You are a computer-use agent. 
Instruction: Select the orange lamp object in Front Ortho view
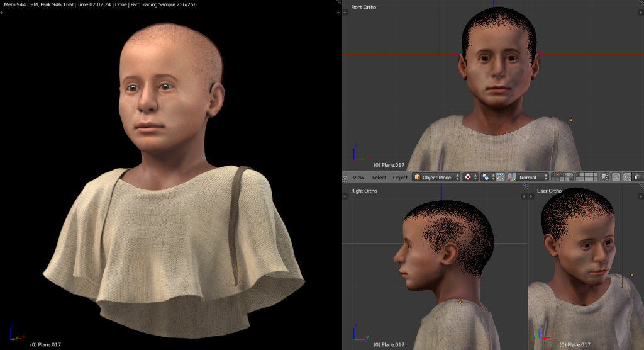(571, 120)
